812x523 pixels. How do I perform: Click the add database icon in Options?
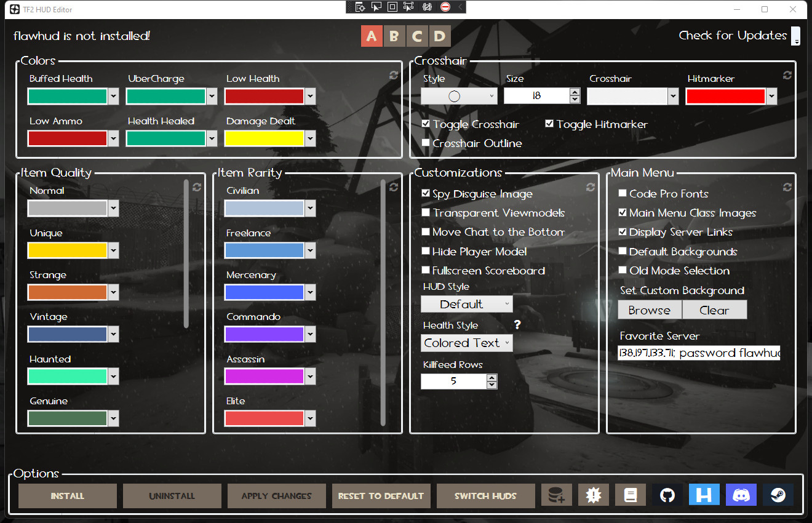[x=556, y=494]
